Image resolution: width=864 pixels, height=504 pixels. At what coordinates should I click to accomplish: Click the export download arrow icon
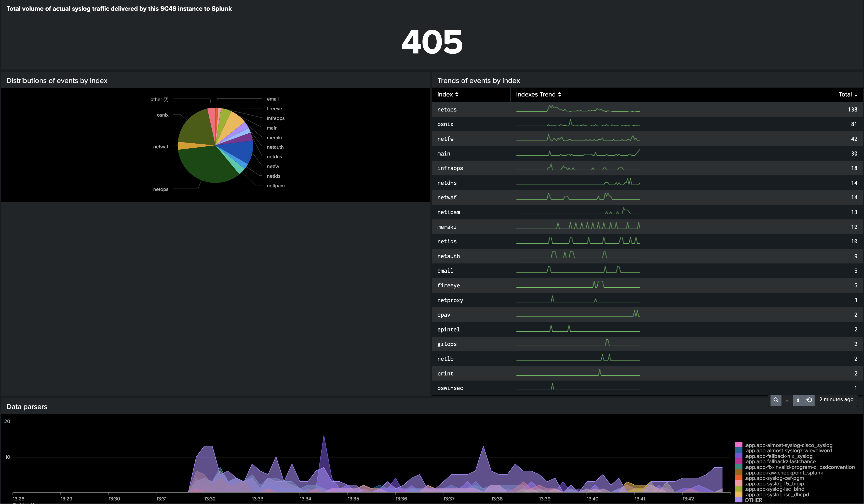(x=787, y=400)
